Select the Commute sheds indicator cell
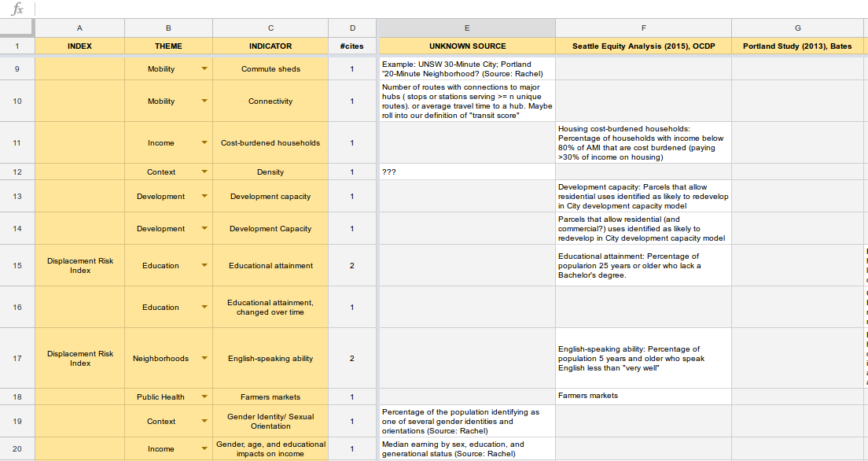The height and width of the screenshot is (461, 868). 270,68
